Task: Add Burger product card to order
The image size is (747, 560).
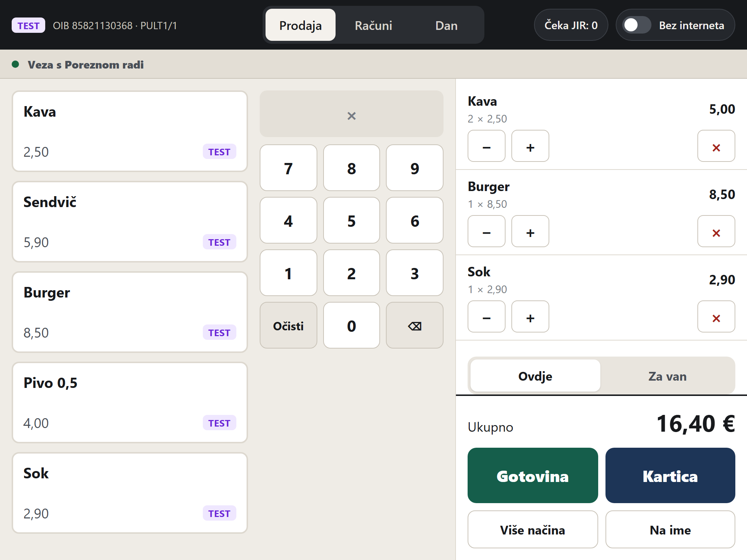Action: pos(130,312)
